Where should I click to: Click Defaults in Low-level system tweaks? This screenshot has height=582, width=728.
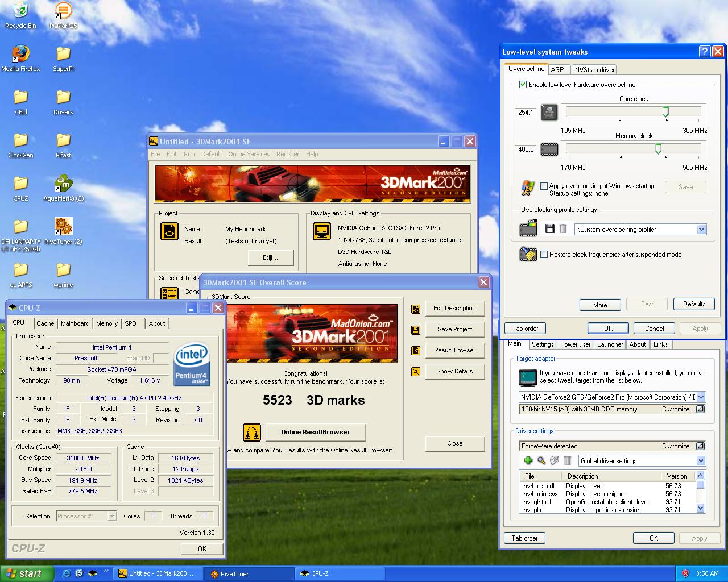coord(694,304)
